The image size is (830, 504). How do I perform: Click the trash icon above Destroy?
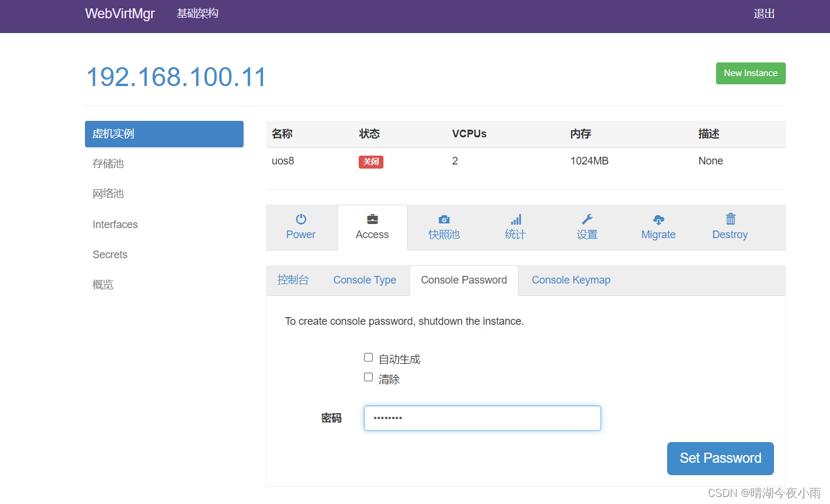730,219
